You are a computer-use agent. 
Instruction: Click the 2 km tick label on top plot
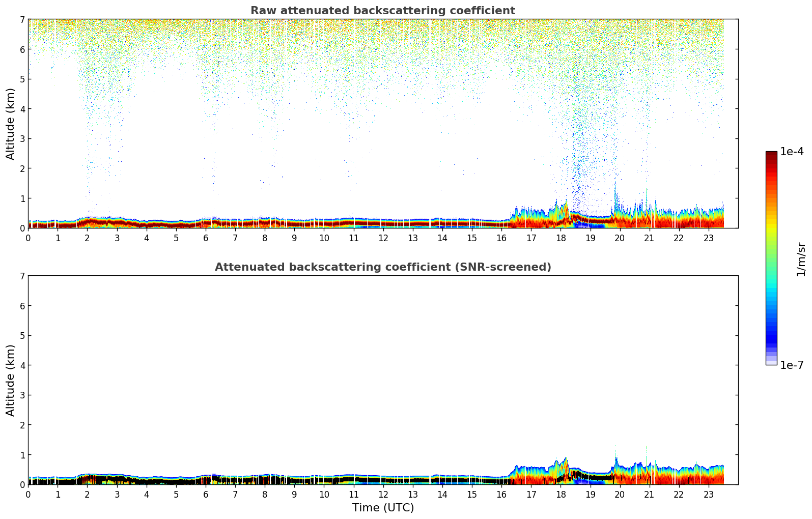pos(22,168)
